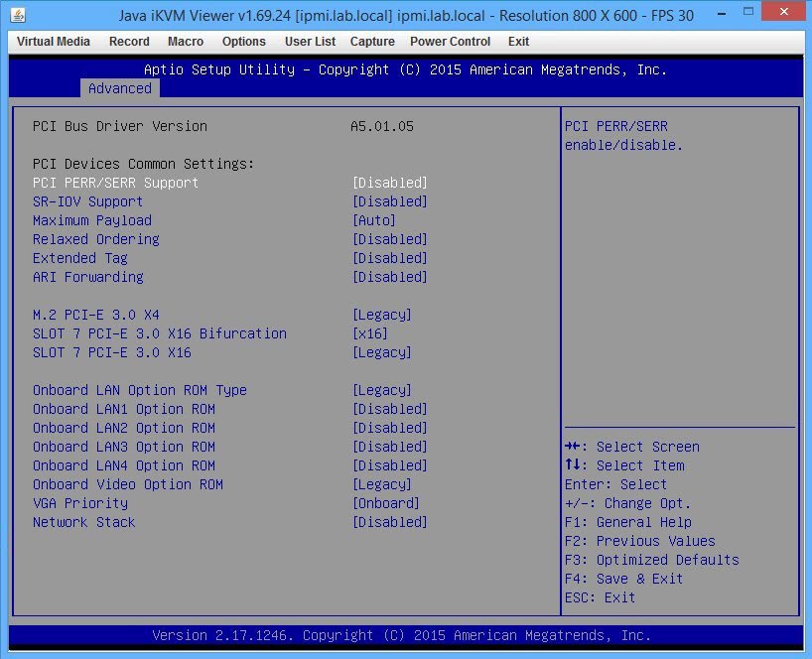Select PCI PERR/SERR Support setting
The height and width of the screenshot is (659, 812).
pos(115,183)
